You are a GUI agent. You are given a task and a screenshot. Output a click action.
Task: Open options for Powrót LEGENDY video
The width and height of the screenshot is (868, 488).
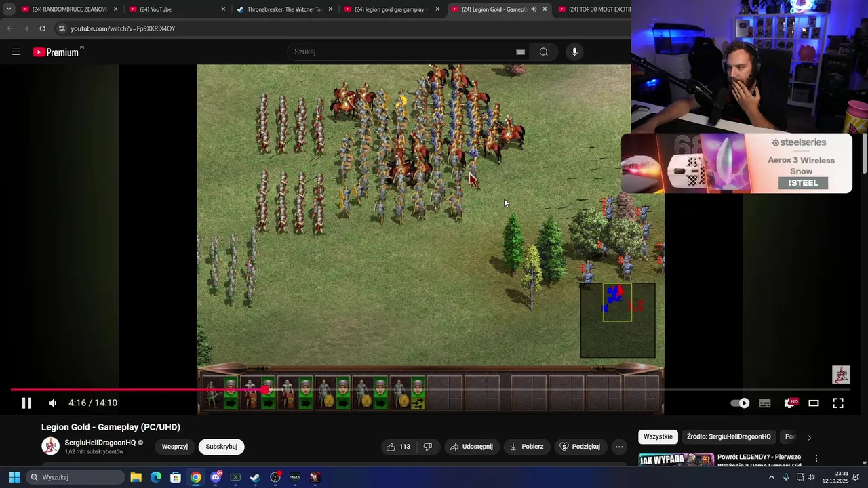816,458
